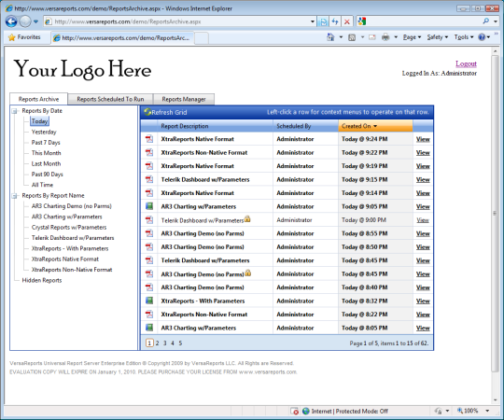The image size is (504, 420).
Task: Click the Report Description column header
Action: (x=215, y=126)
